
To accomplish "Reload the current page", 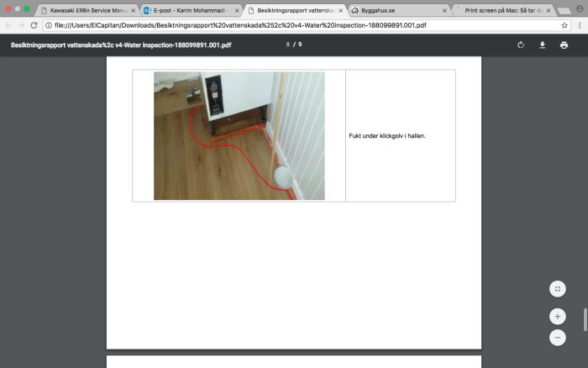I will click(x=34, y=25).
